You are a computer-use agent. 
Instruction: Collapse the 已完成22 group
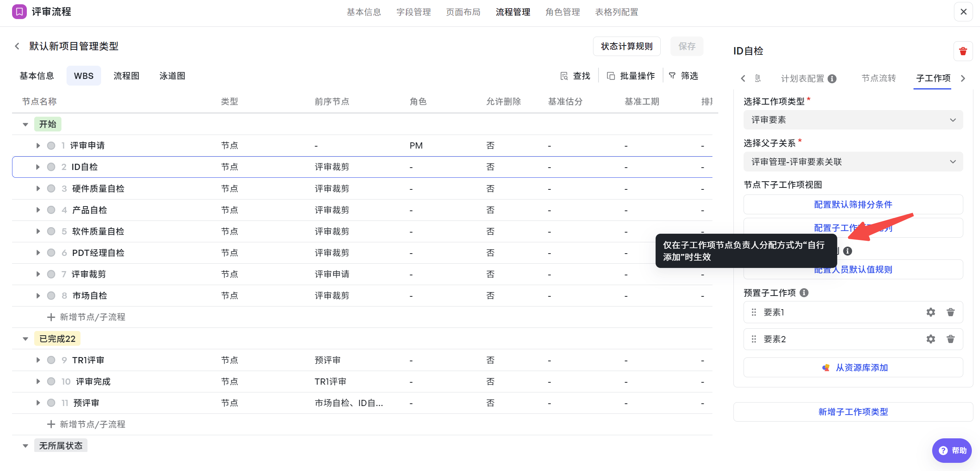[x=25, y=339]
